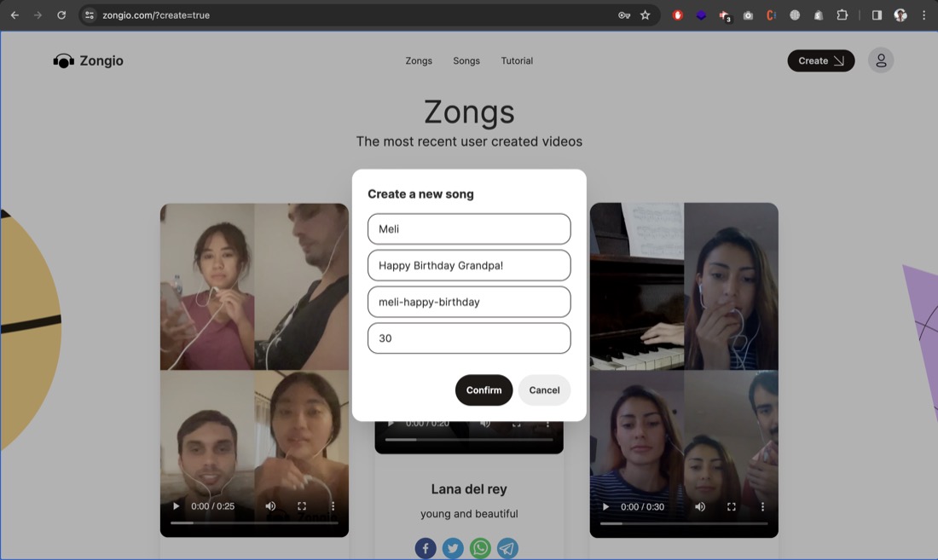Share Lana del rey on Twitter
Image resolution: width=938 pixels, height=560 pixels.
point(453,548)
